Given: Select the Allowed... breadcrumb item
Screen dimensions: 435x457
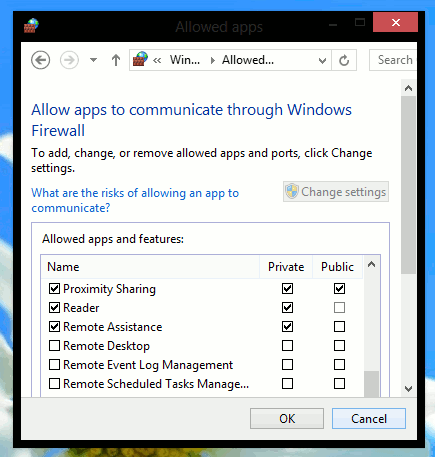Looking at the screenshot, I should click(x=248, y=60).
